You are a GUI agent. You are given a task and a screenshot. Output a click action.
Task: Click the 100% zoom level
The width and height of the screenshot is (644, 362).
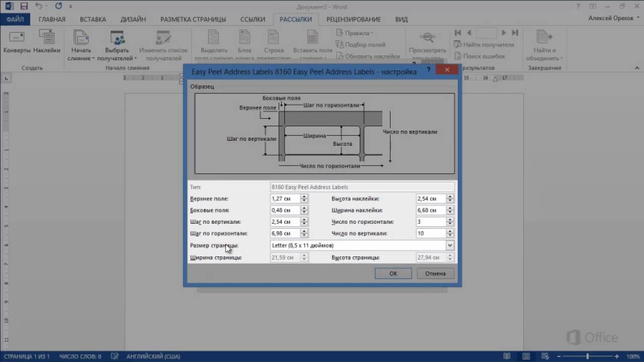coord(633,356)
